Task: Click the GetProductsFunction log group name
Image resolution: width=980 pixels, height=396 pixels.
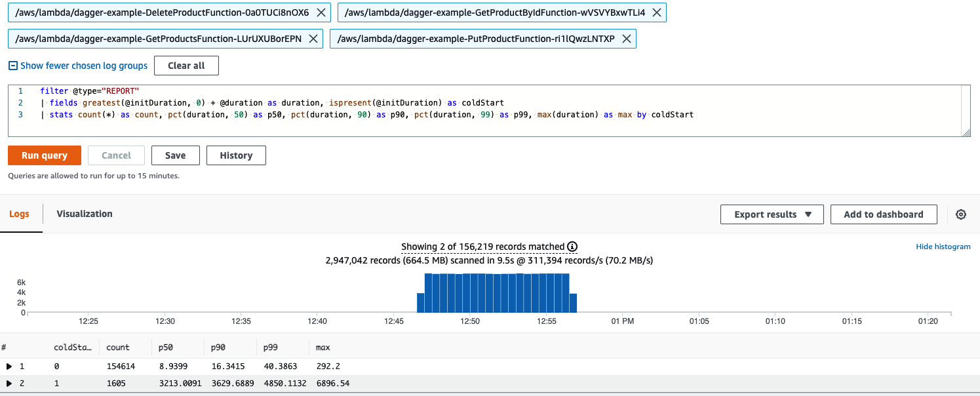Action: point(158,39)
